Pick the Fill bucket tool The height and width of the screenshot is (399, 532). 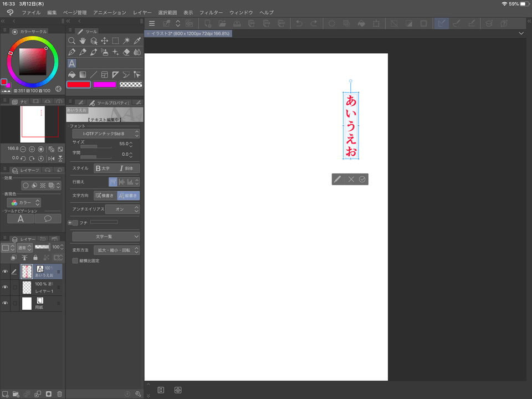coord(71,74)
